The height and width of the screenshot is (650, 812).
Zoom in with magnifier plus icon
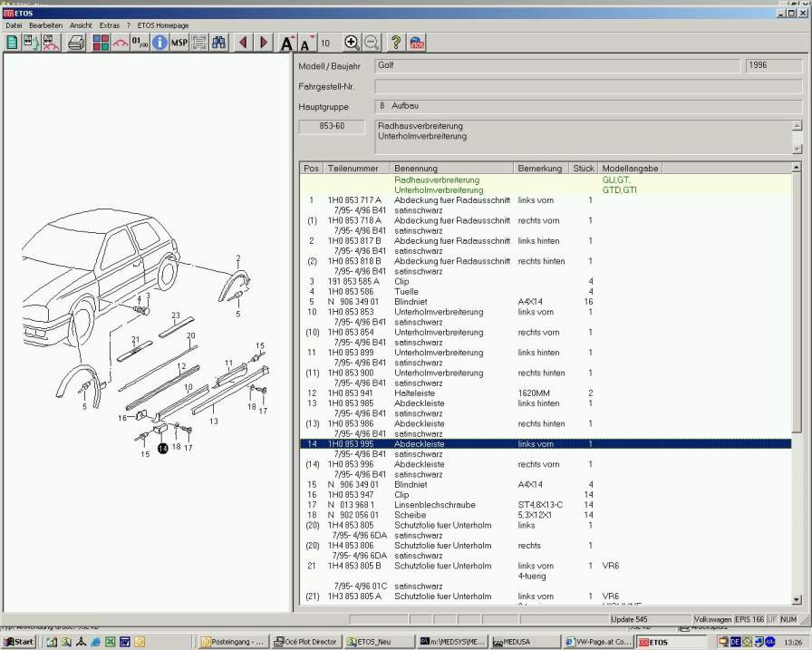click(352, 43)
